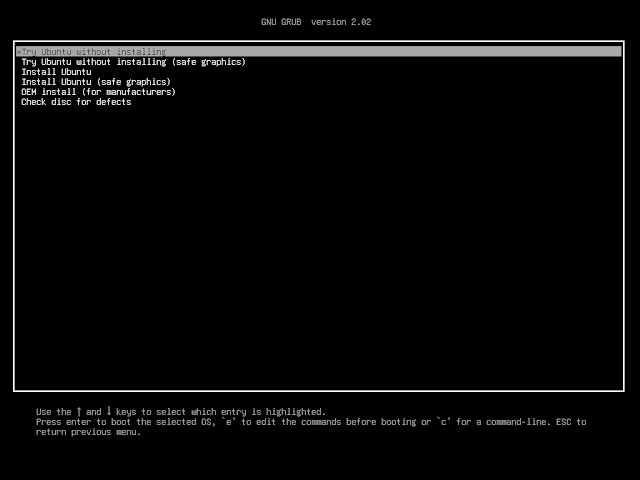Choose the plain 'Install Ubuntu' entry
The image size is (640, 480).
click(x=56, y=72)
